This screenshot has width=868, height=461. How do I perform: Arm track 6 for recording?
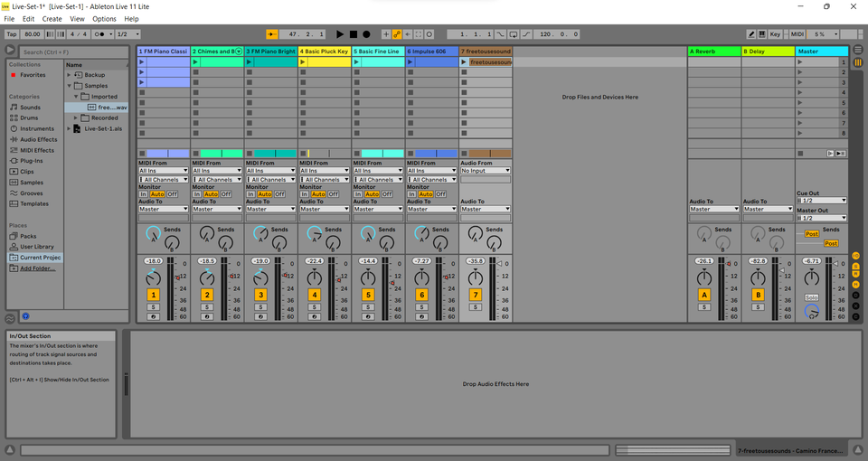click(422, 317)
